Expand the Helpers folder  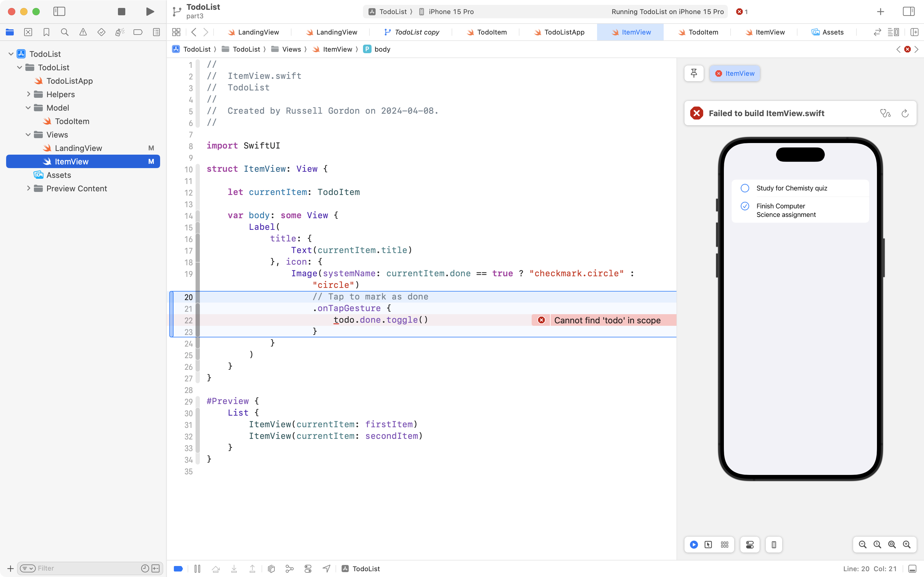click(x=28, y=94)
